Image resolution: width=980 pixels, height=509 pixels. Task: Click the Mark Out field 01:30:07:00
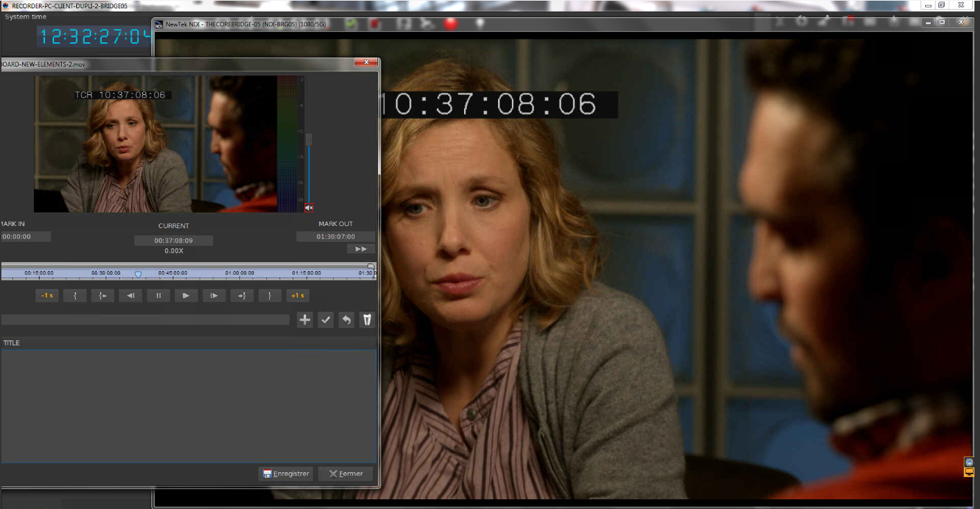(x=336, y=236)
